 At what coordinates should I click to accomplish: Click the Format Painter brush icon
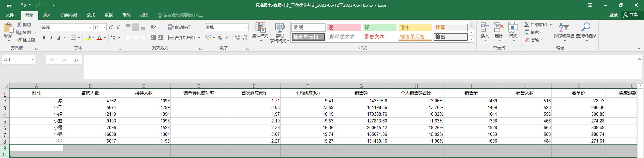(x=19, y=40)
